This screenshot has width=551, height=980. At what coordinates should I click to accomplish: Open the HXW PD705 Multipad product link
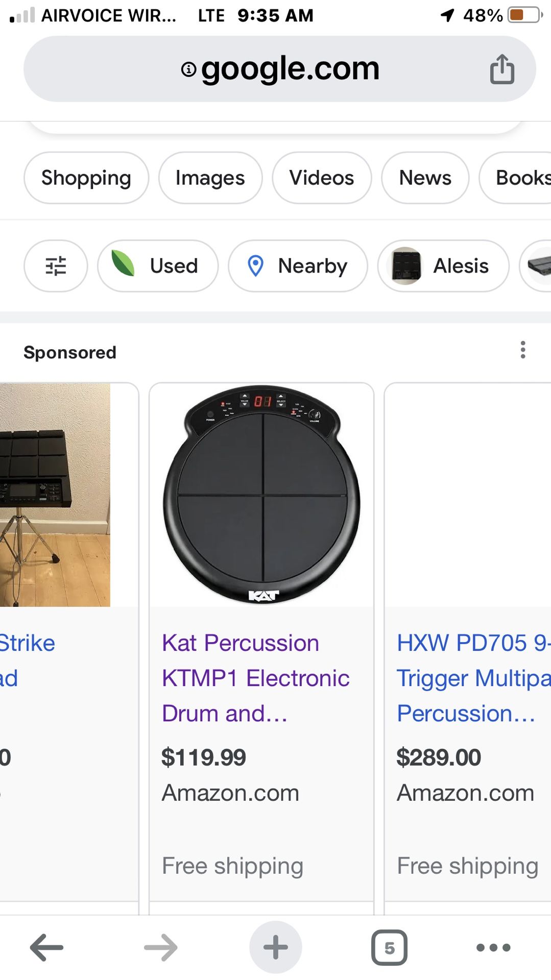pyautogui.click(x=472, y=678)
